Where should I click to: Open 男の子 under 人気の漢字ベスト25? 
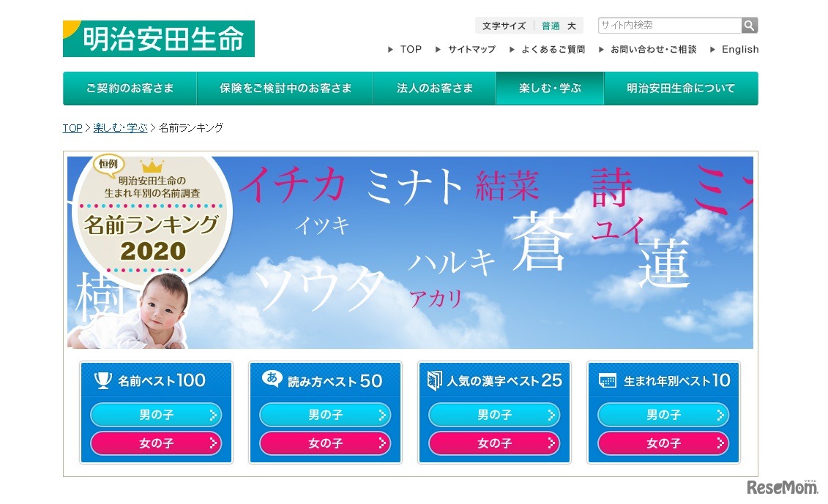point(493,415)
